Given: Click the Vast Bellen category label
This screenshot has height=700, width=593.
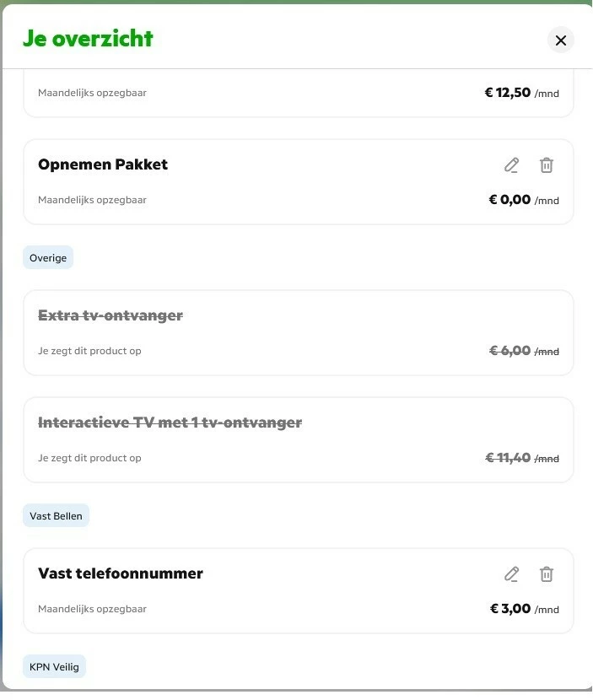Looking at the screenshot, I should (x=56, y=516).
